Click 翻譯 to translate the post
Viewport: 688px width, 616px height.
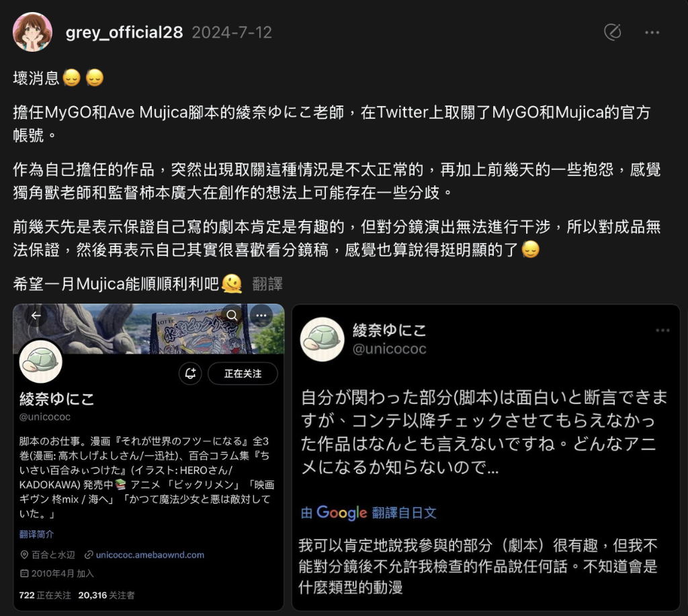tap(267, 284)
